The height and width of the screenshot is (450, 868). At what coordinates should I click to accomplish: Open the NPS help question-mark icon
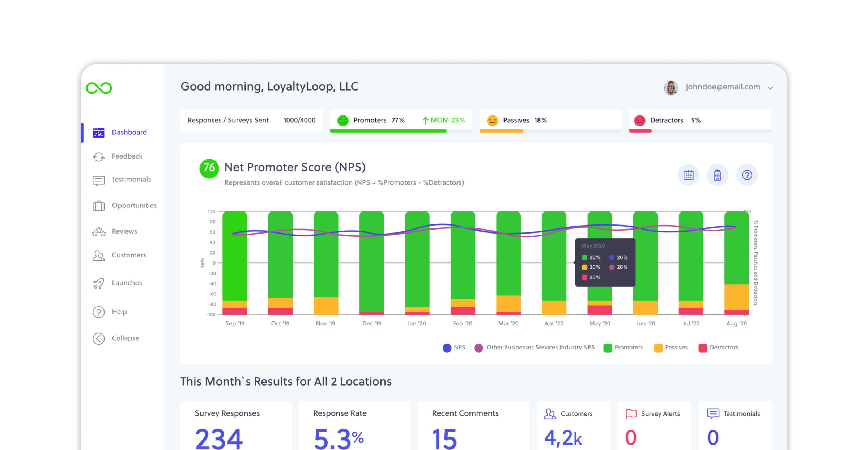click(x=747, y=175)
